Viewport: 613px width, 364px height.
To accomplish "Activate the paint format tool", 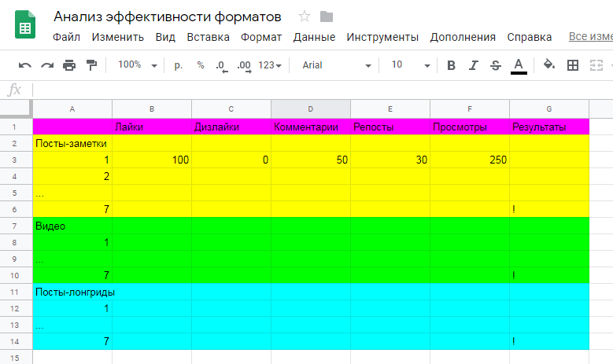I will [91, 65].
